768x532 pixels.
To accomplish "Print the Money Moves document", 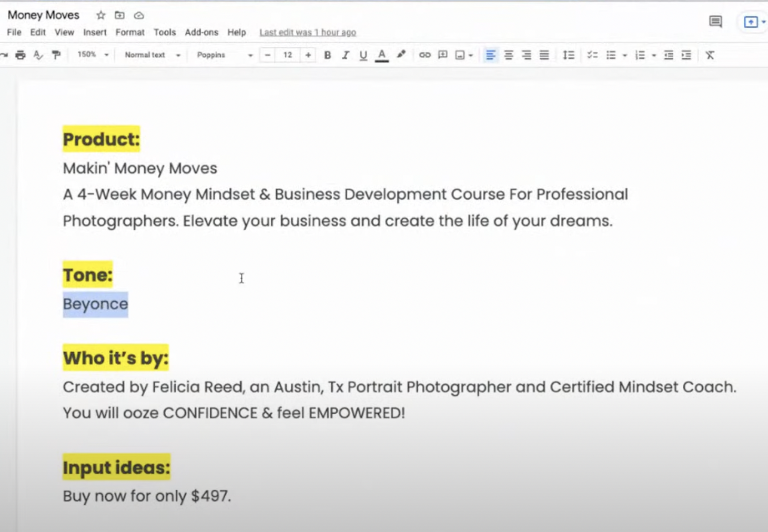I will tap(21, 55).
